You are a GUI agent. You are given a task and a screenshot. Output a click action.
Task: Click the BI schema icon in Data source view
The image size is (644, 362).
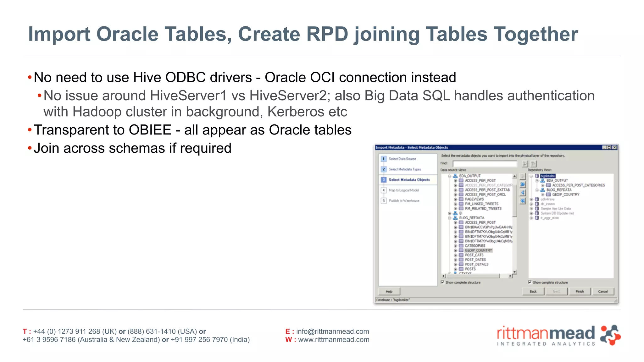(x=455, y=213)
